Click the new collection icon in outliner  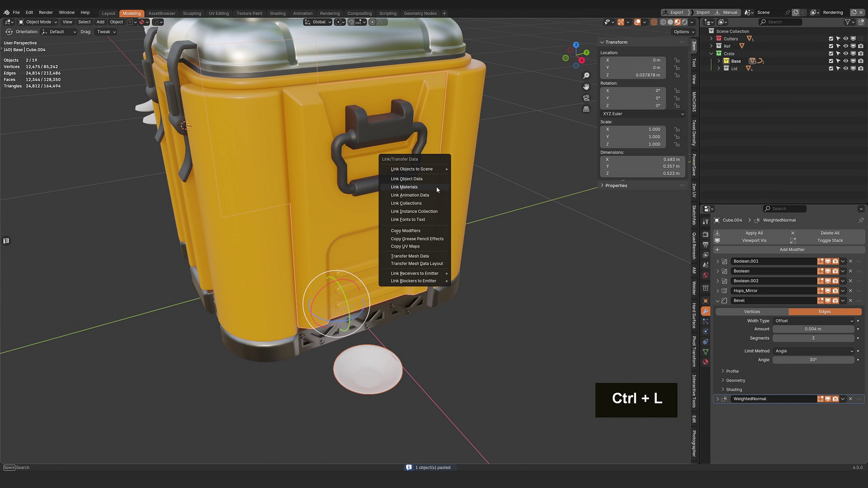860,22
